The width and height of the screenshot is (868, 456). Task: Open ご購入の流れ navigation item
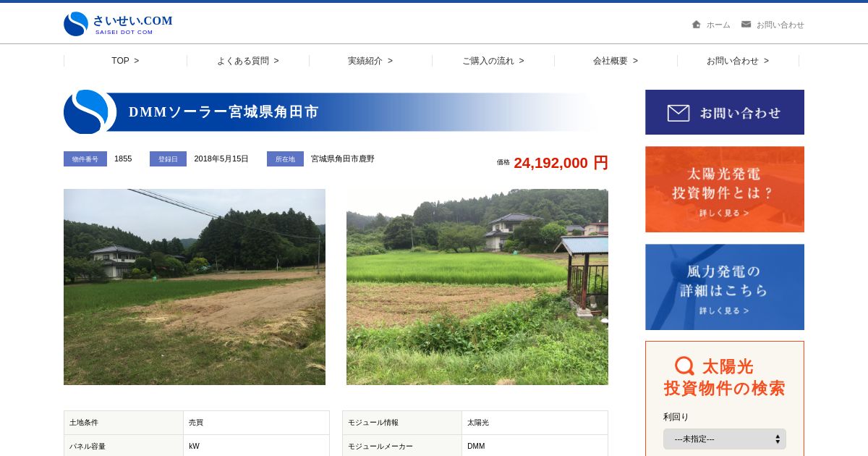[493, 61]
